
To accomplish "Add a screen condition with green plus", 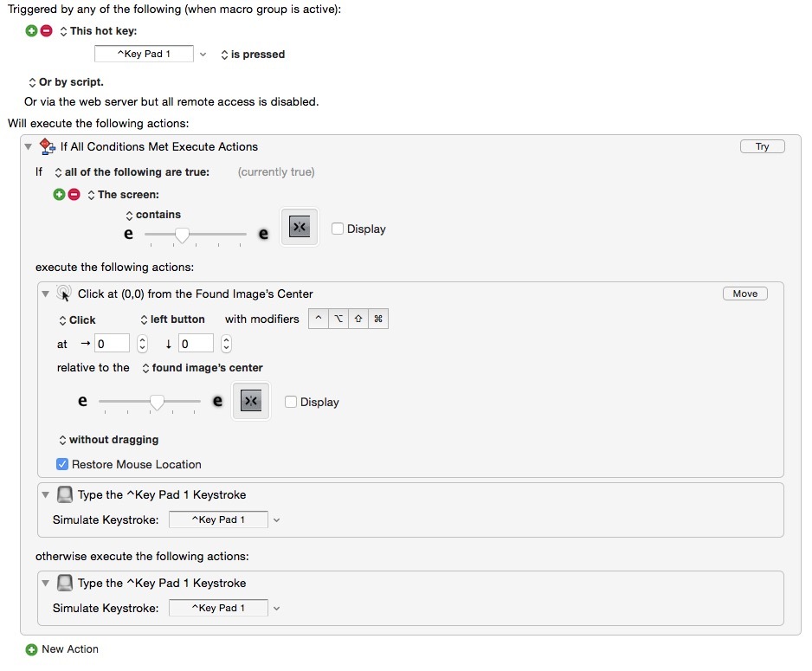I will (x=60, y=195).
